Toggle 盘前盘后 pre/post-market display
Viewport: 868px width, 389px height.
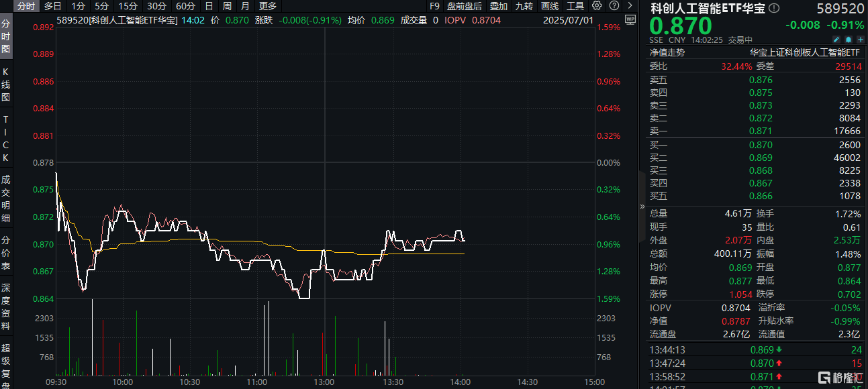tap(465, 6)
